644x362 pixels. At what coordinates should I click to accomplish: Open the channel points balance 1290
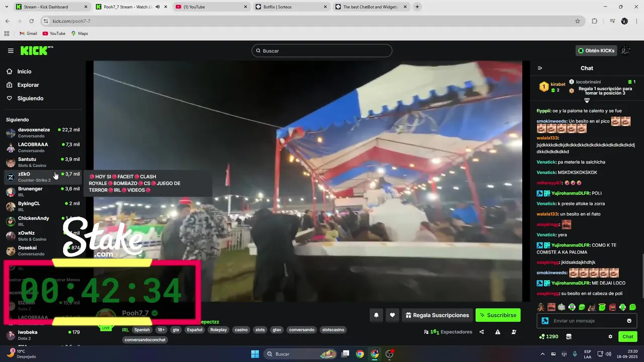point(548,336)
